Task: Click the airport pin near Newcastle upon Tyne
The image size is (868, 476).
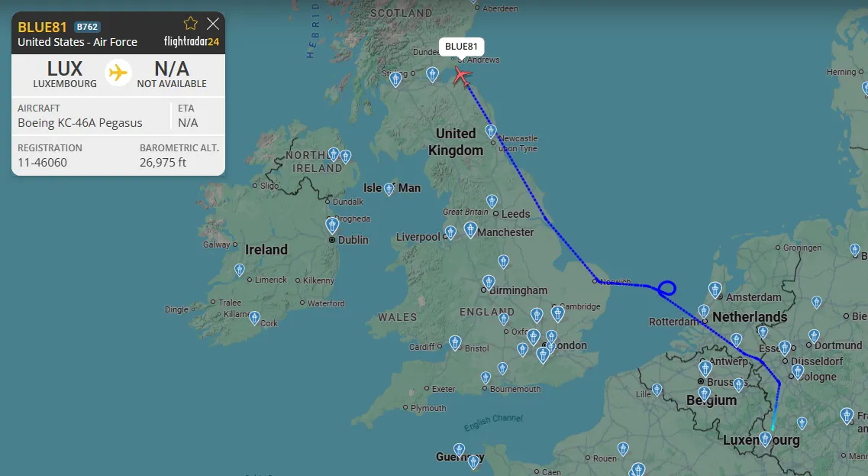Action: (x=490, y=132)
